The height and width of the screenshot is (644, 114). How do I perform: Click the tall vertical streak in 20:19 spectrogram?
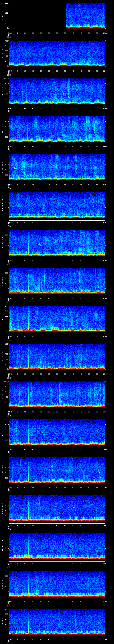59,392
